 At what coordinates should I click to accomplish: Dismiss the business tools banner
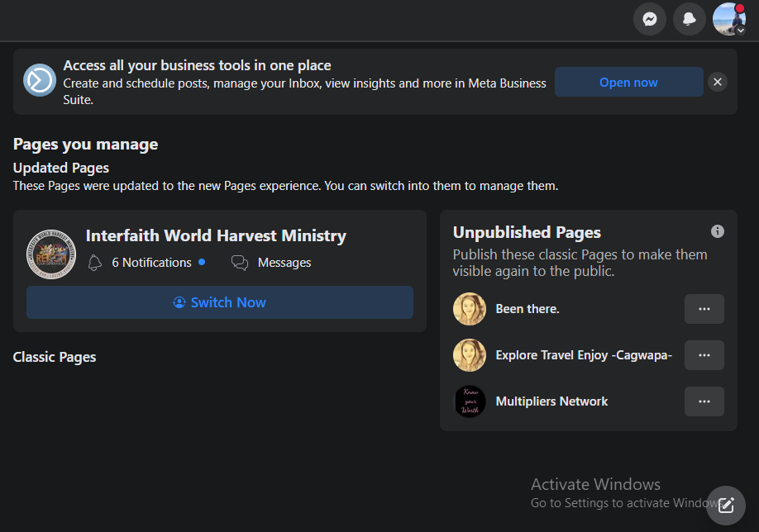[718, 82]
